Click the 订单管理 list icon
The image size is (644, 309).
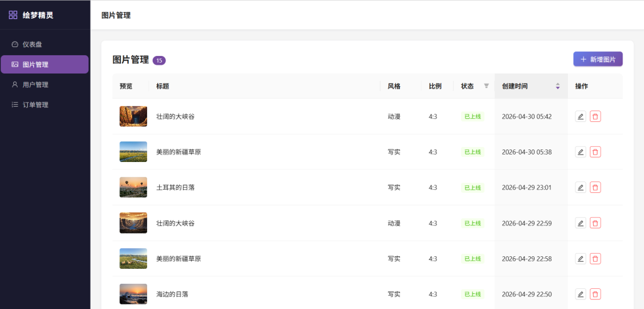[15, 104]
